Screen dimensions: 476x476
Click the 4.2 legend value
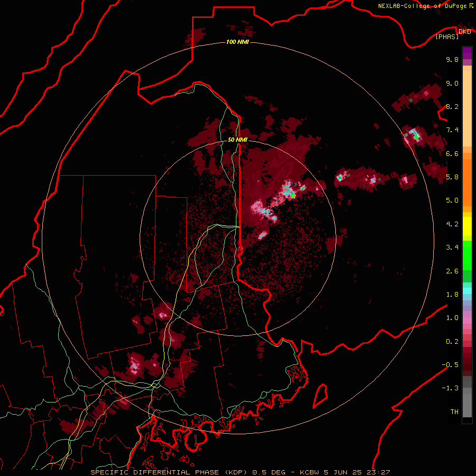point(452,224)
